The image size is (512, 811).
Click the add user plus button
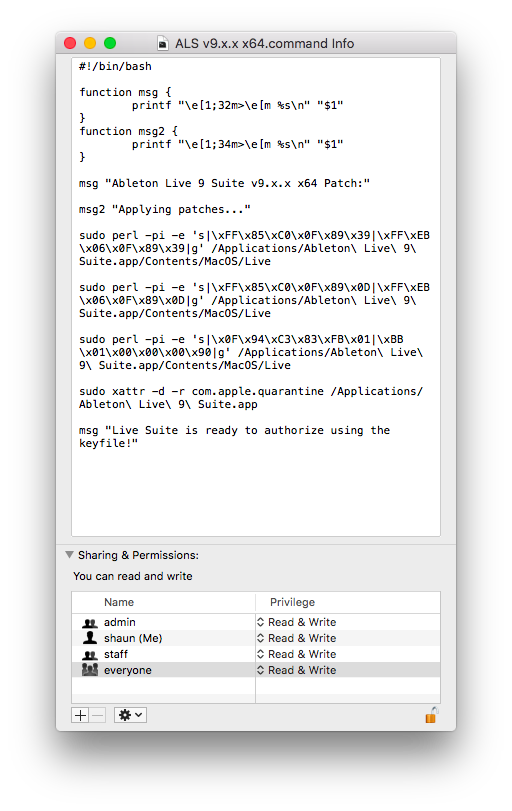80,715
